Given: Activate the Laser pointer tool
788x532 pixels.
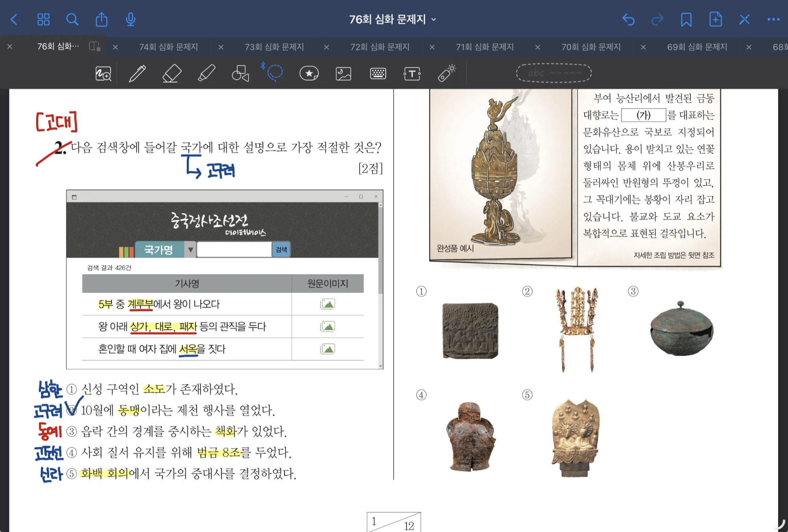Looking at the screenshot, I should [447, 73].
